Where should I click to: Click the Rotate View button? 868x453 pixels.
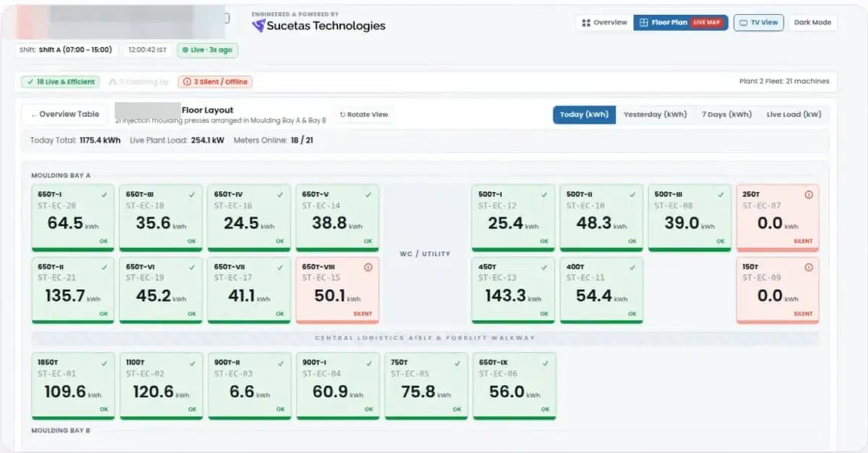tap(364, 114)
